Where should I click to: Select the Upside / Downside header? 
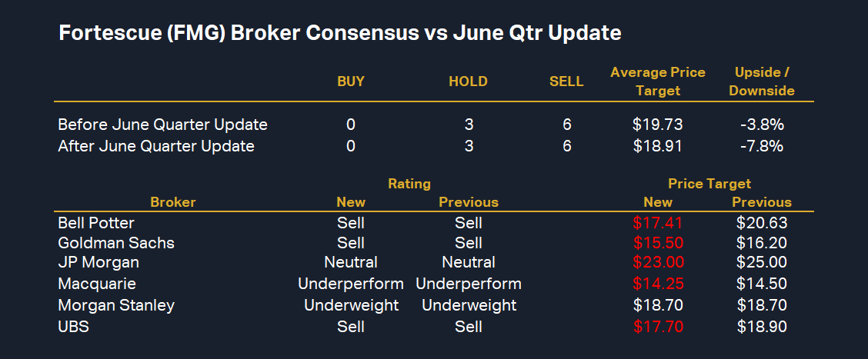pyautogui.click(x=762, y=81)
